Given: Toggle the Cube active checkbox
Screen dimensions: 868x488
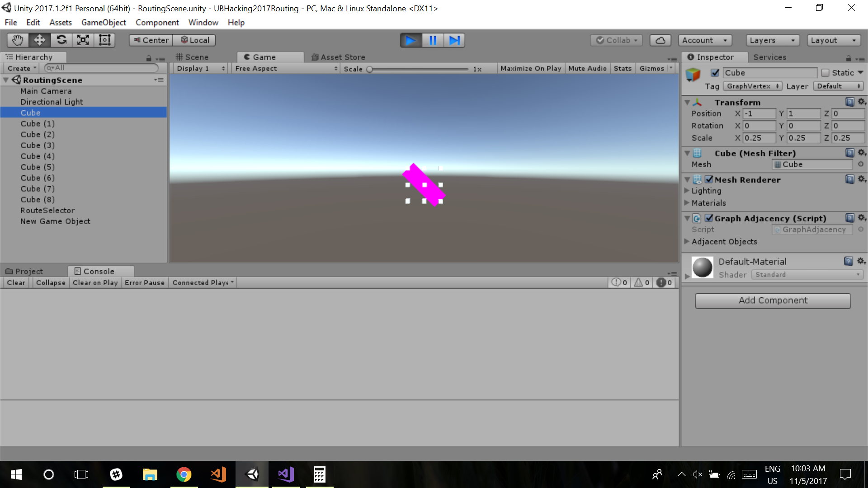Looking at the screenshot, I should click(x=715, y=73).
